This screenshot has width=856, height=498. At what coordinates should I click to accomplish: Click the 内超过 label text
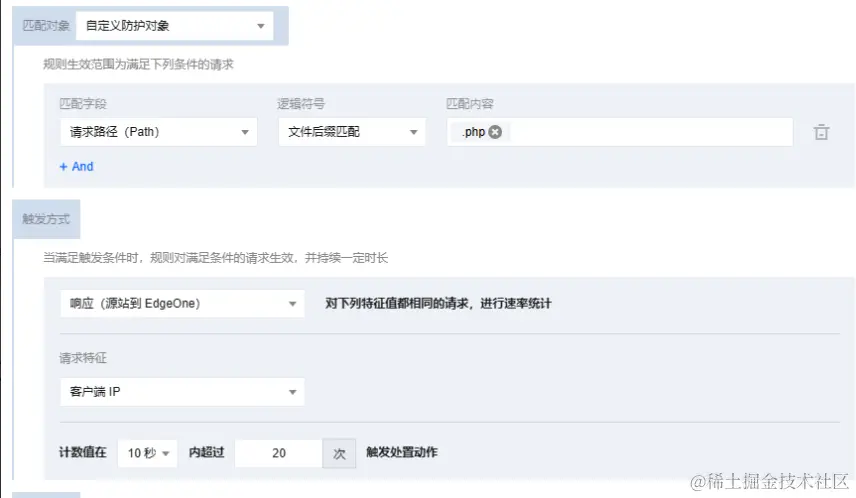click(x=206, y=452)
